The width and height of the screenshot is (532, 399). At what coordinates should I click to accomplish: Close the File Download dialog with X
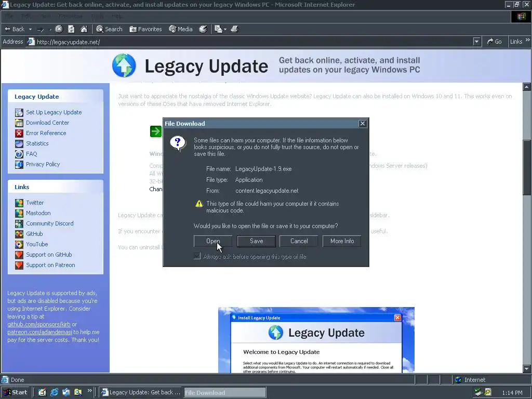[362, 124]
